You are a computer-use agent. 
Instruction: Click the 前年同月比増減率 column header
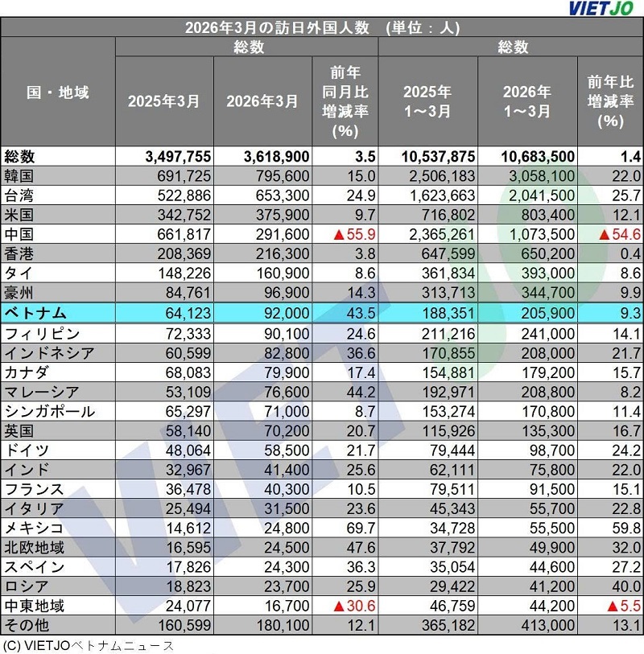click(345, 102)
